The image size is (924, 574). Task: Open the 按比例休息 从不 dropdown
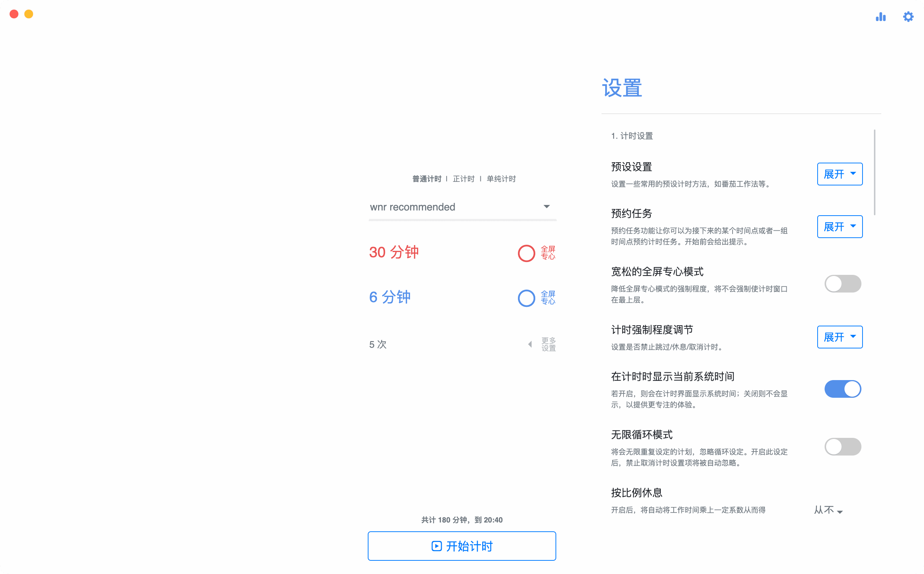[x=828, y=510]
